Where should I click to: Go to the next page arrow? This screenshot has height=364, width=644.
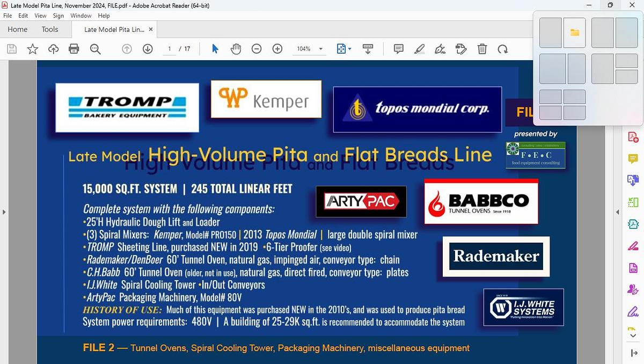tap(148, 49)
